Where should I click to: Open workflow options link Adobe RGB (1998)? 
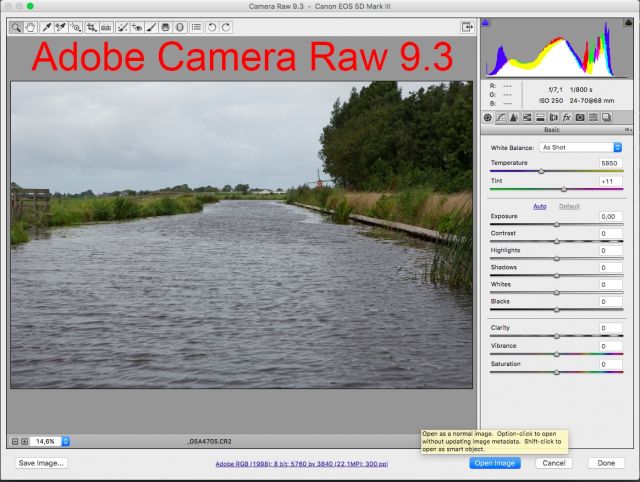click(x=302, y=464)
